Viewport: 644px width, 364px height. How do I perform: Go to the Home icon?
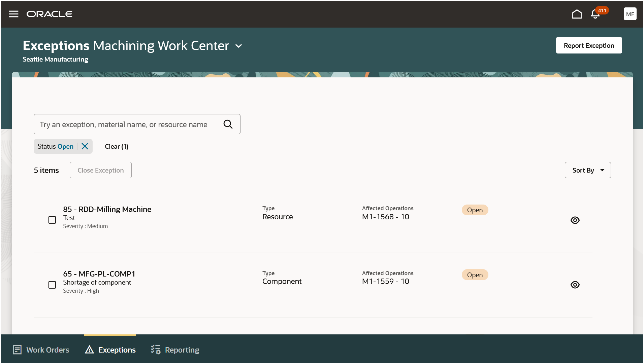[x=577, y=14]
